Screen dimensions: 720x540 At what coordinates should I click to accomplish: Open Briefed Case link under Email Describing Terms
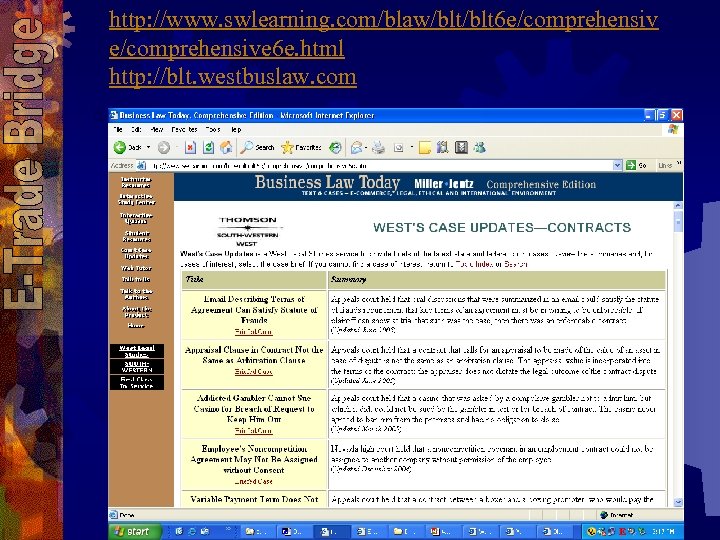[x=253, y=332]
